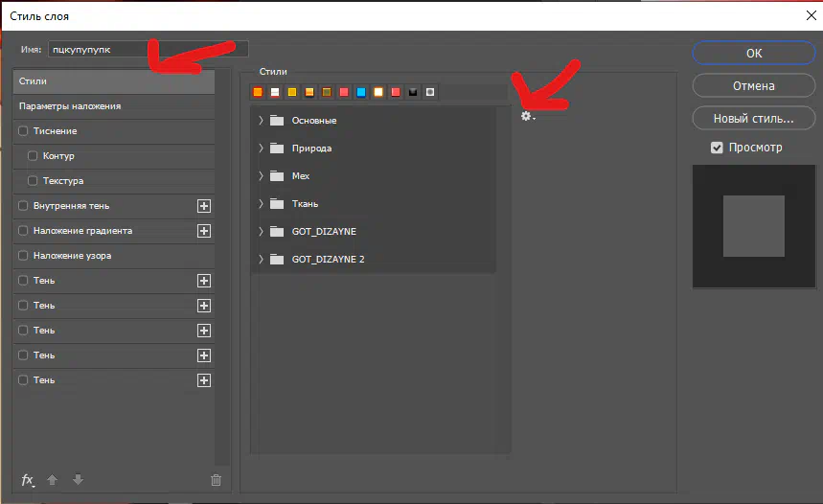Open the styles gear settings menu
Image resolution: width=823 pixels, height=504 pixels.
tap(526, 116)
